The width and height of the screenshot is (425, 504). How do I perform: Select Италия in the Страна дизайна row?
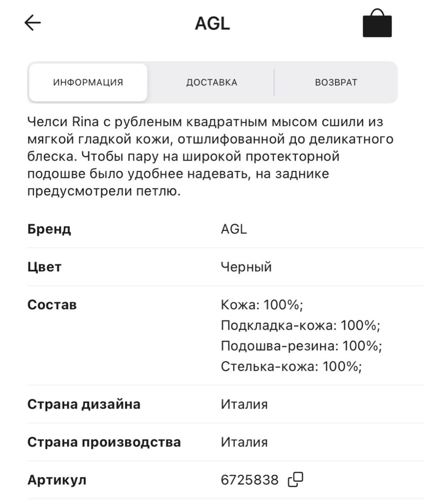(244, 403)
